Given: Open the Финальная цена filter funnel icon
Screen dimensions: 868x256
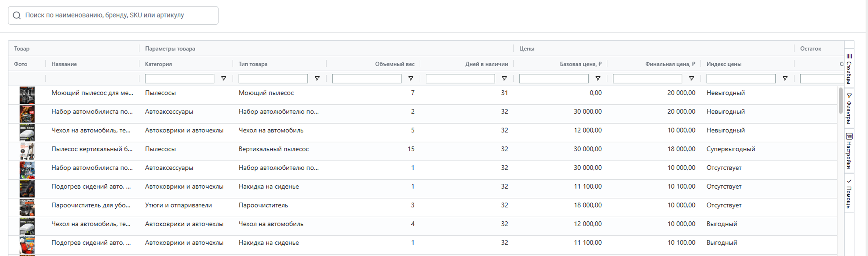Looking at the screenshot, I should coord(691,78).
